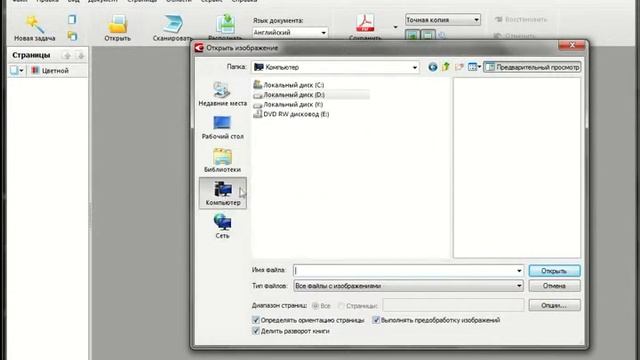
Task: Select DVD RW дисковод (E:)
Action: click(291, 114)
